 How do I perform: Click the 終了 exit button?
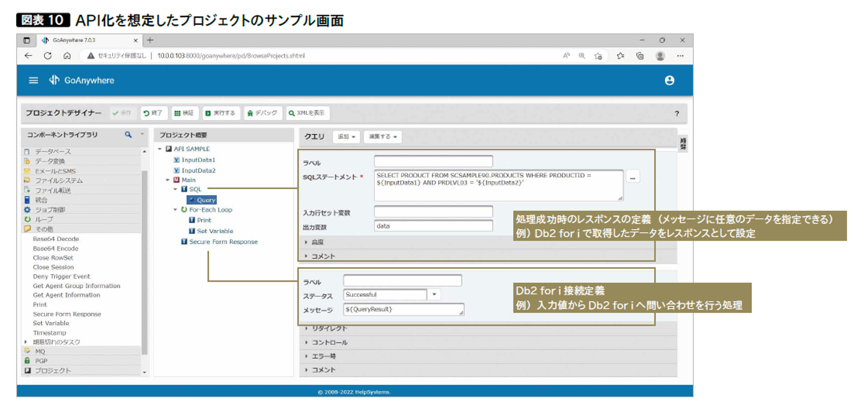tap(153, 113)
